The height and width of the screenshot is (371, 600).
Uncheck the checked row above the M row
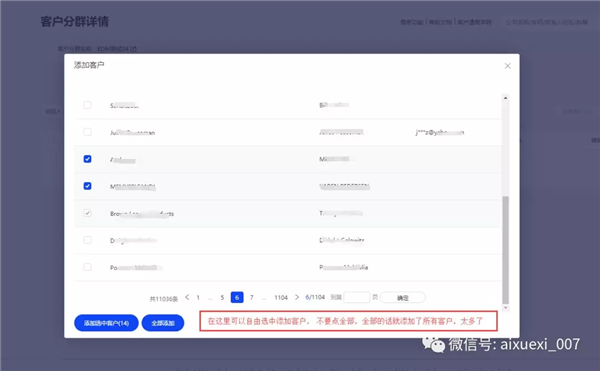(87, 159)
